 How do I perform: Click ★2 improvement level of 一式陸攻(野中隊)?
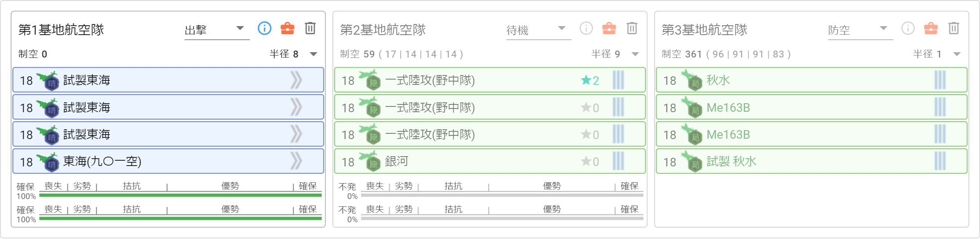tap(590, 80)
